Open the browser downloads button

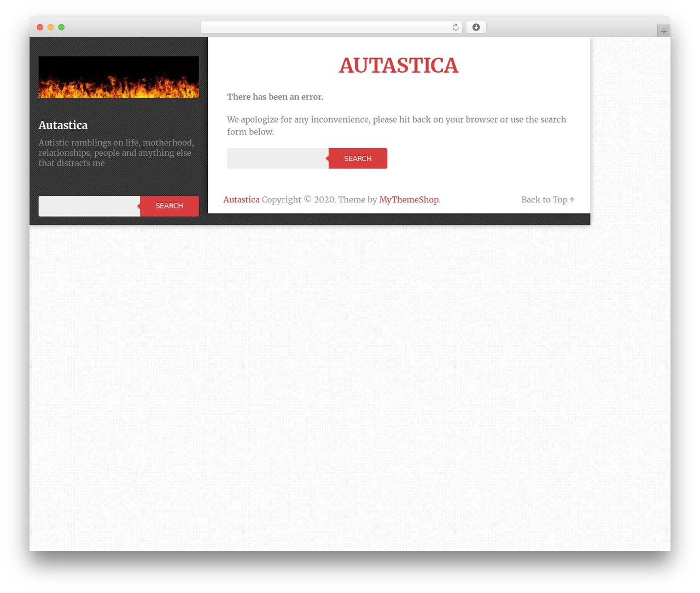coord(476,27)
